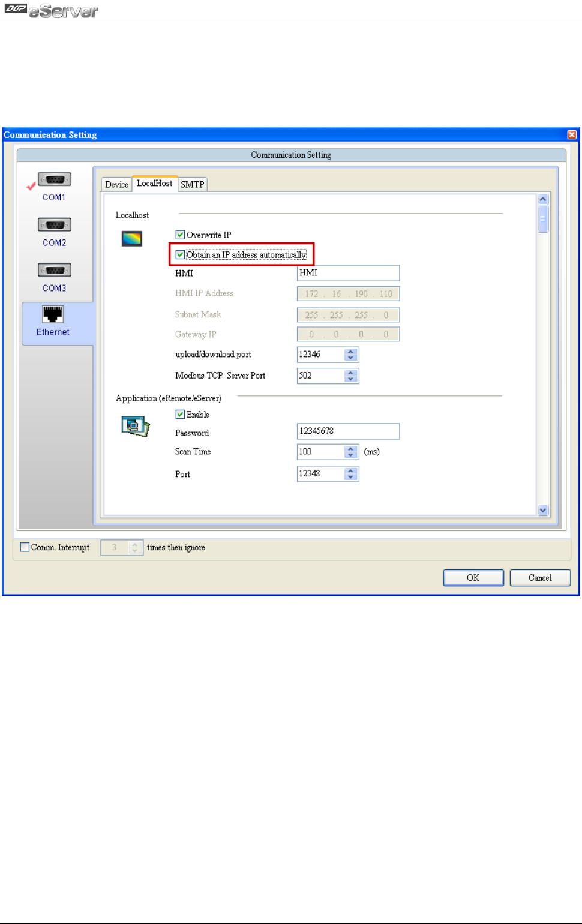Increase the Modbus TCP Server Port value
The width and height of the screenshot is (582, 924).
351,373
